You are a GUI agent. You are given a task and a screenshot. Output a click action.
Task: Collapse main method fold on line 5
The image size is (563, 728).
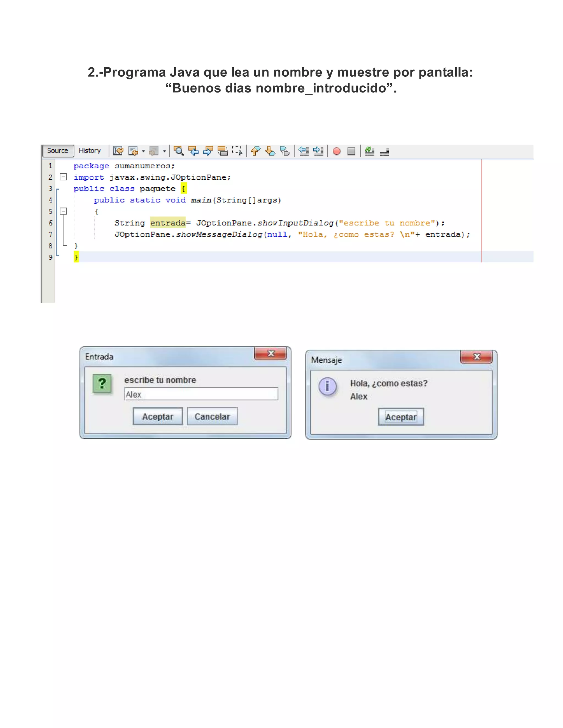pyautogui.click(x=63, y=211)
